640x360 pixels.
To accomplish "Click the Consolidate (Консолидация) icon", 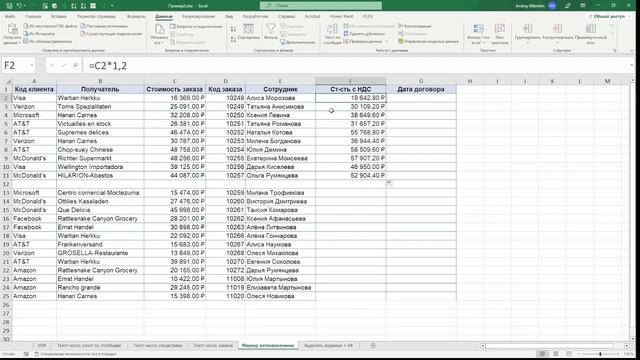I will (401, 26).
